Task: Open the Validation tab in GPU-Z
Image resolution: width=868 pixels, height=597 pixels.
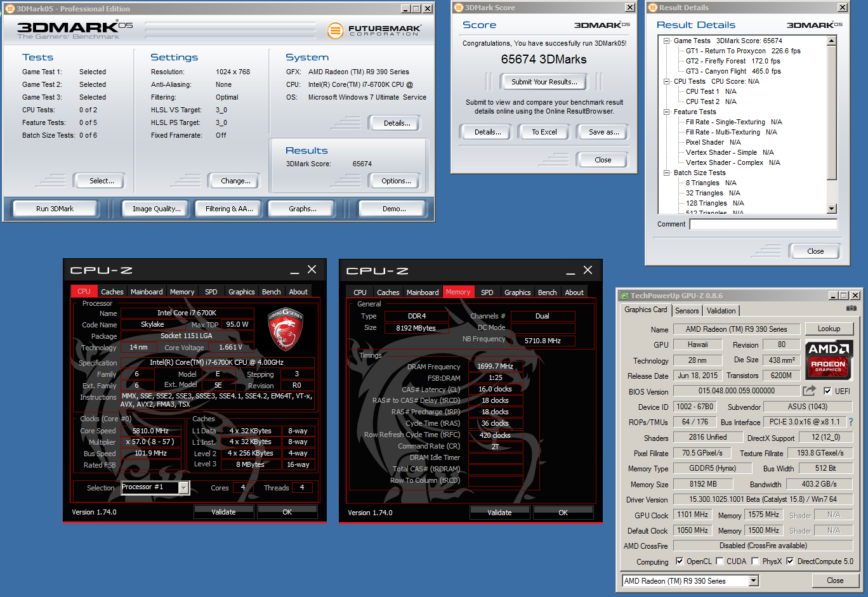Action: tap(721, 310)
